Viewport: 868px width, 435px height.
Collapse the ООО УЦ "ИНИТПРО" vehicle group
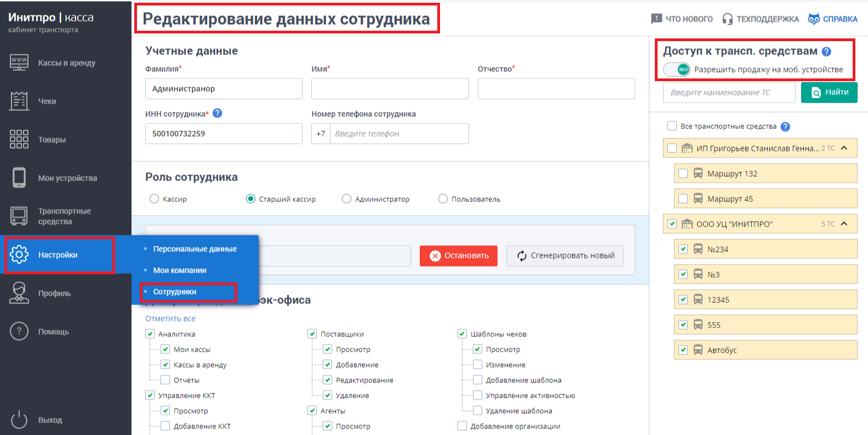pos(844,224)
